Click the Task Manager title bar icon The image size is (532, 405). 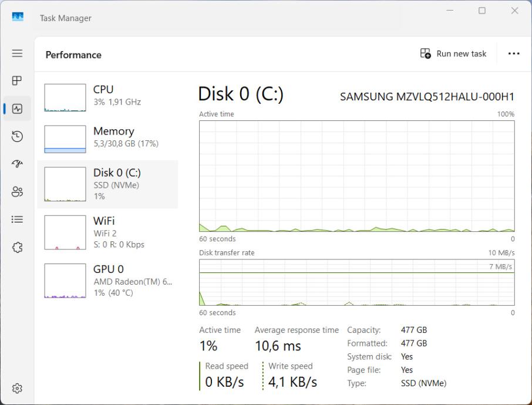(x=18, y=17)
